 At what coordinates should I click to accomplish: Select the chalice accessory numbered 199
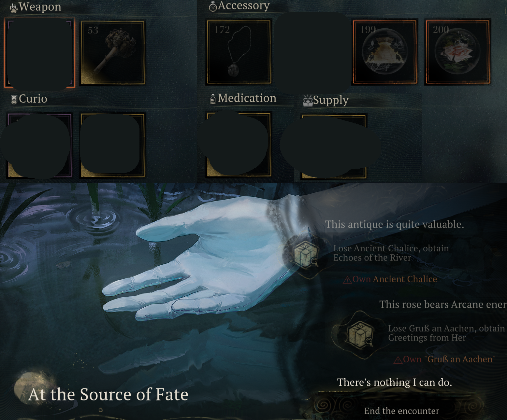click(384, 52)
